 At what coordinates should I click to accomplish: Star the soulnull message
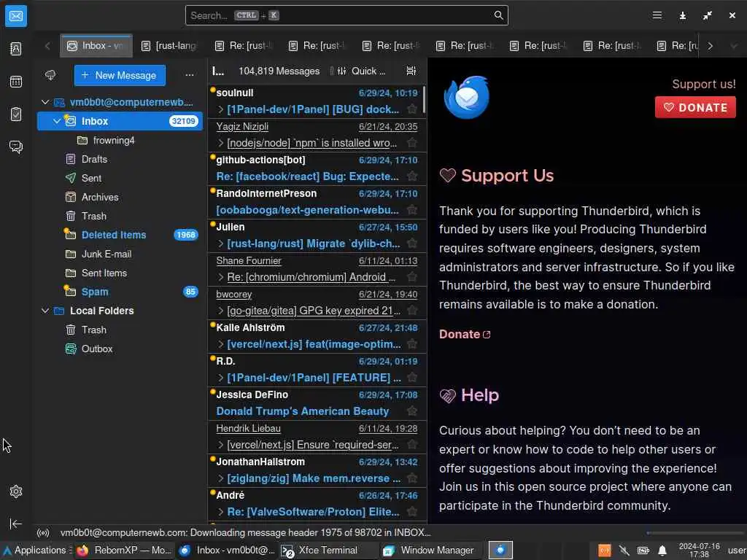[x=412, y=109]
